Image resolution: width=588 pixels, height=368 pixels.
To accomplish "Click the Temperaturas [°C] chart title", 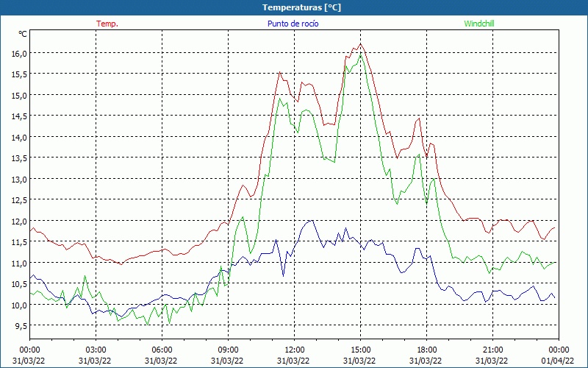I will [x=301, y=7].
